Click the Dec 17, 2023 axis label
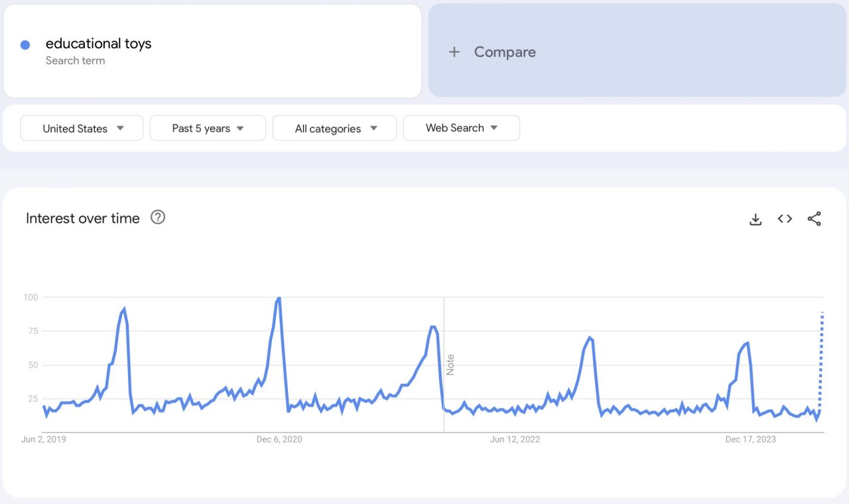This screenshot has width=849, height=504. (750, 439)
